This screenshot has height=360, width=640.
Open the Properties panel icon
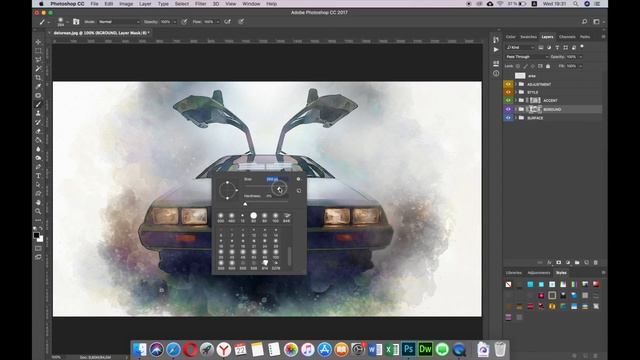[x=496, y=64]
